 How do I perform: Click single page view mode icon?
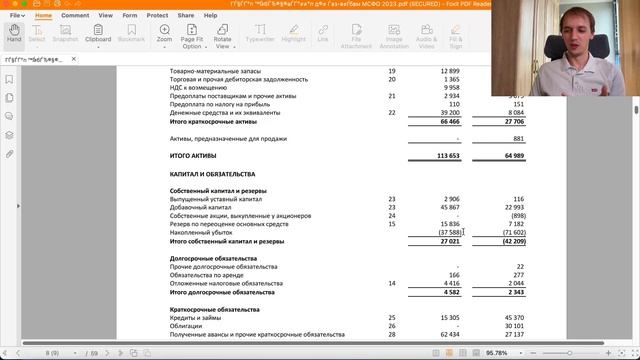pyautogui.click(x=436, y=353)
